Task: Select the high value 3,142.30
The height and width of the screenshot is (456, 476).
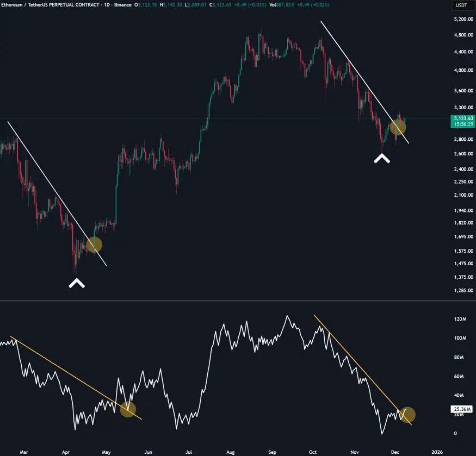Action: [x=173, y=5]
